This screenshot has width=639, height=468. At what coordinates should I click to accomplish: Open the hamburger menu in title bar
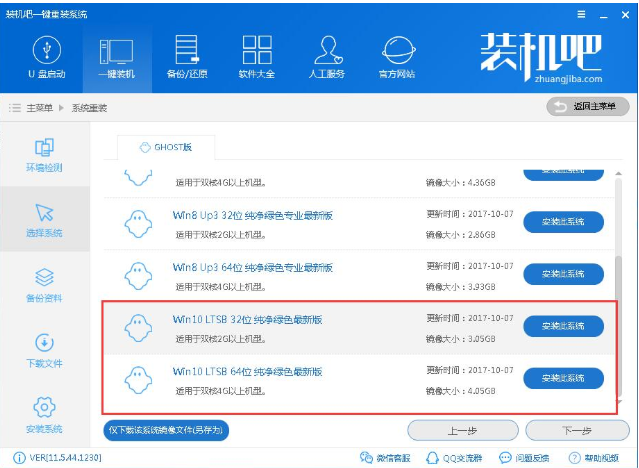pos(582,15)
